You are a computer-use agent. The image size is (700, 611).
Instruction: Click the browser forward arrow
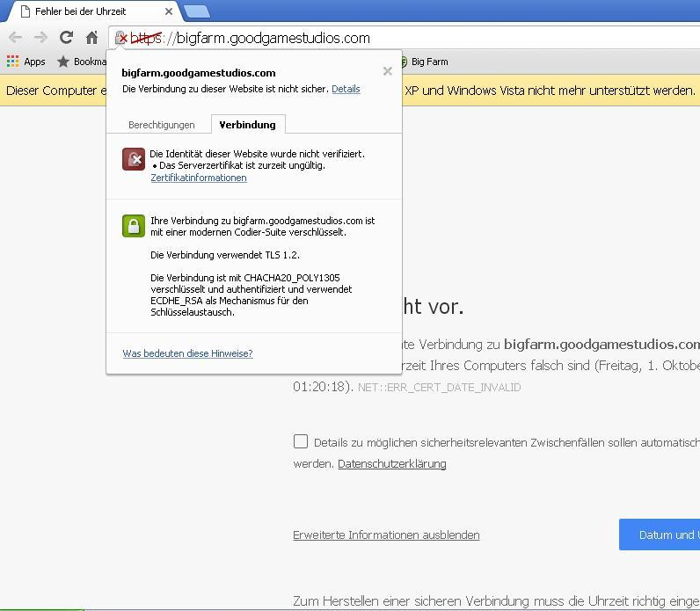coord(40,38)
